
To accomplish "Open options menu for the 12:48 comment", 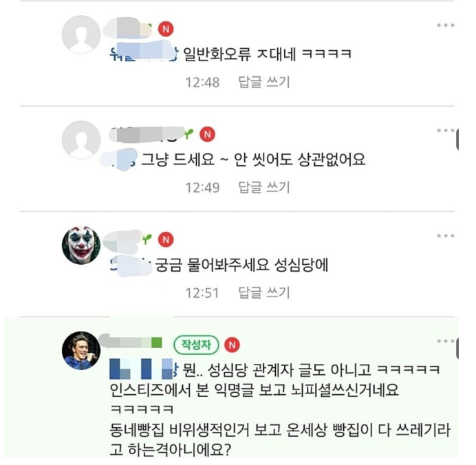I will pyautogui.click(x=445, y=25).
